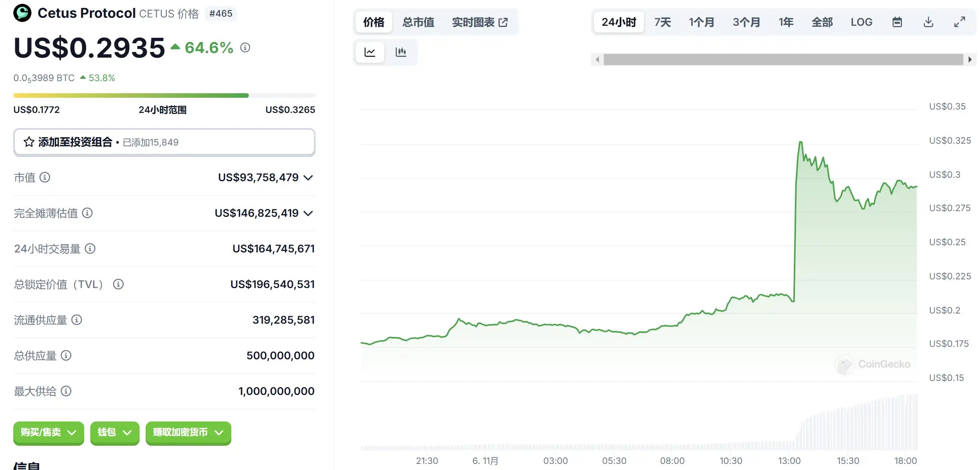
Task: Select the 7天 time range
Action: [662, 22]
